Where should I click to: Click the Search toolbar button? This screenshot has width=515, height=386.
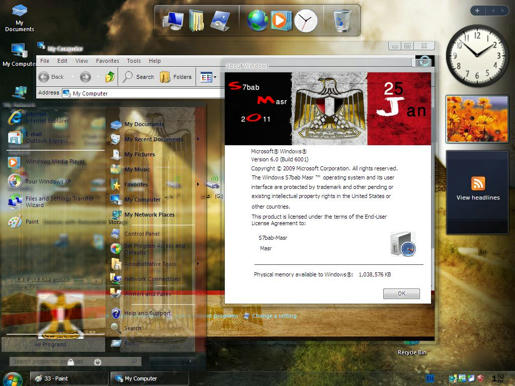click(x=138, y=77)
